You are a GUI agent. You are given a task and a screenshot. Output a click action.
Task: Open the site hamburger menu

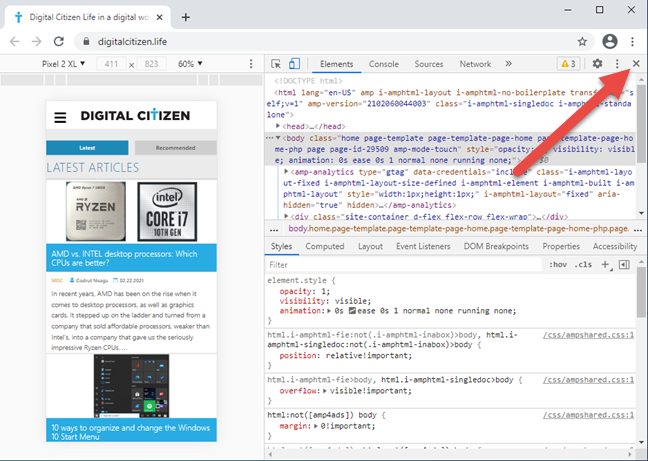coord(60,118)
